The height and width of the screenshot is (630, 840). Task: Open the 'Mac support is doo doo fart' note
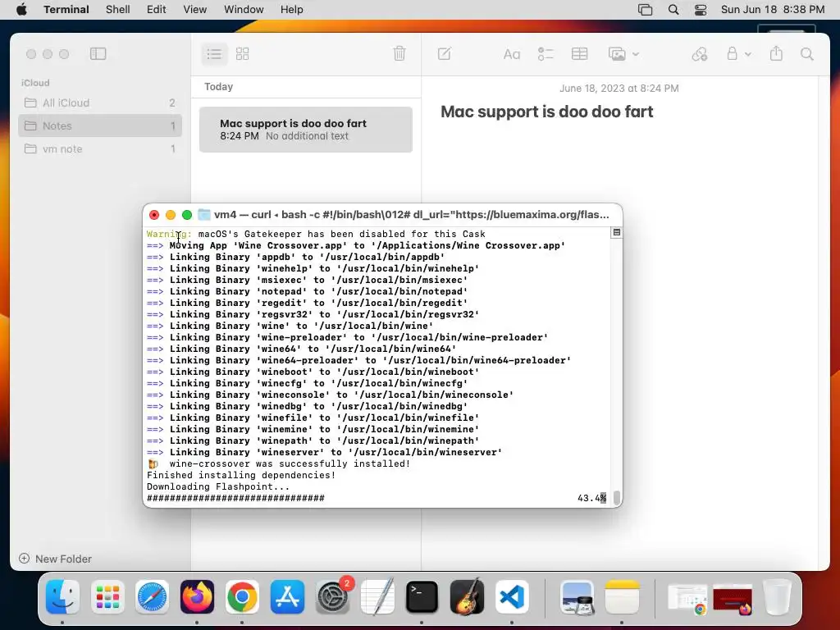point(306,130)
